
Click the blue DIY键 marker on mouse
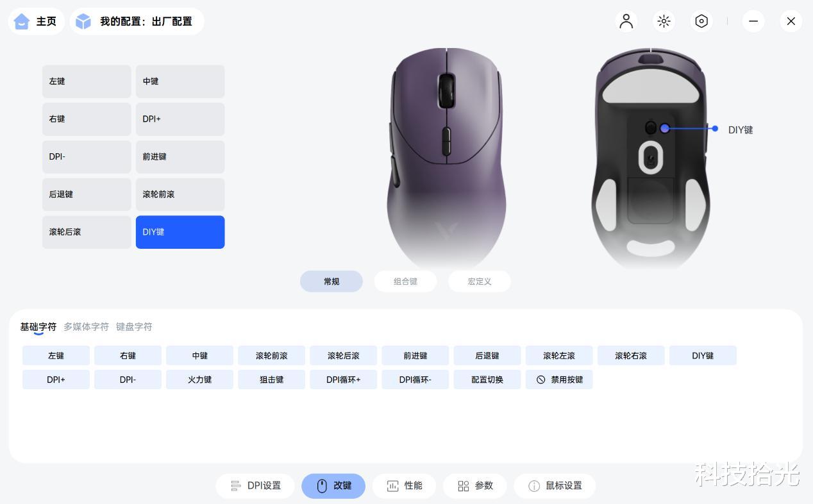tap(665, 128)
